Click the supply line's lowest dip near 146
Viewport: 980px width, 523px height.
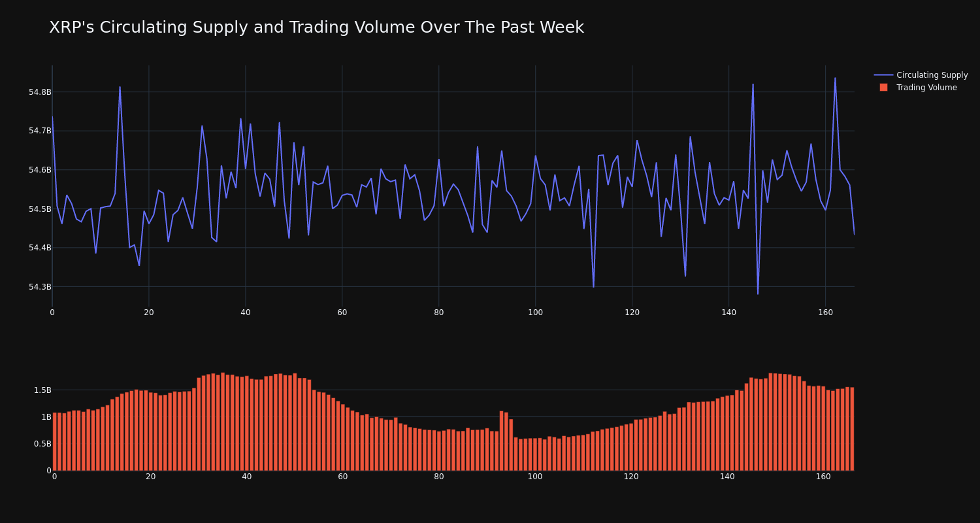pyautogui.click(x=758, y=294)
